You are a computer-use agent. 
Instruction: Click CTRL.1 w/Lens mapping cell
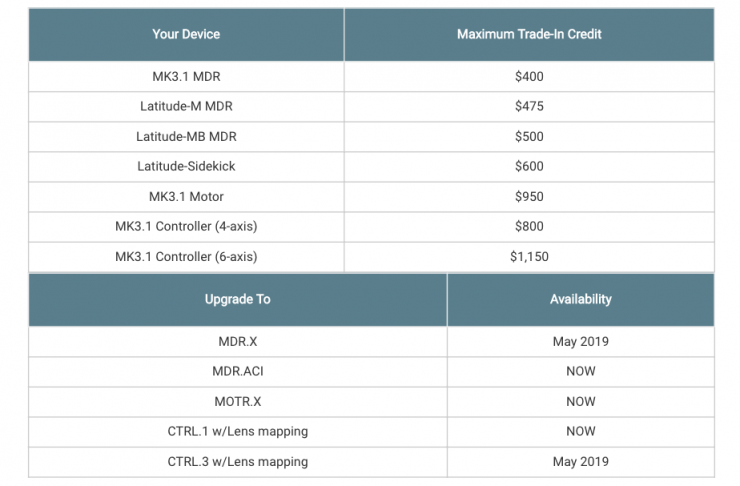click(x=237, y=431)
